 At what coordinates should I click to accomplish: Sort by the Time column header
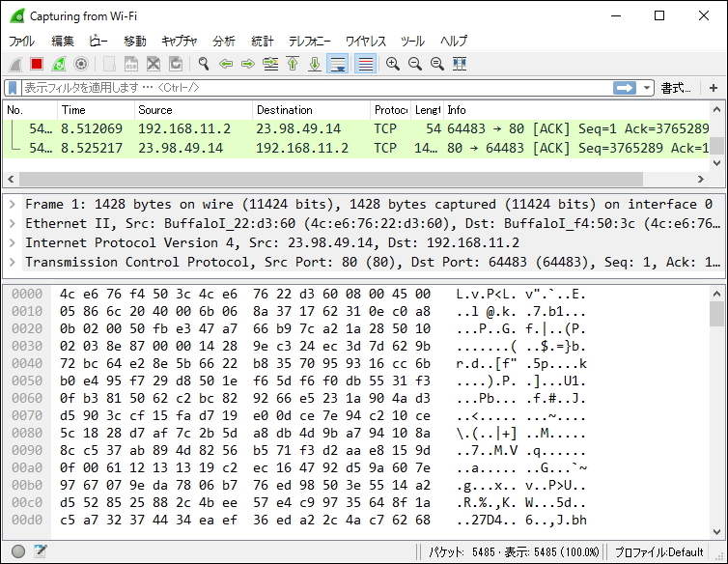[96, 110]
